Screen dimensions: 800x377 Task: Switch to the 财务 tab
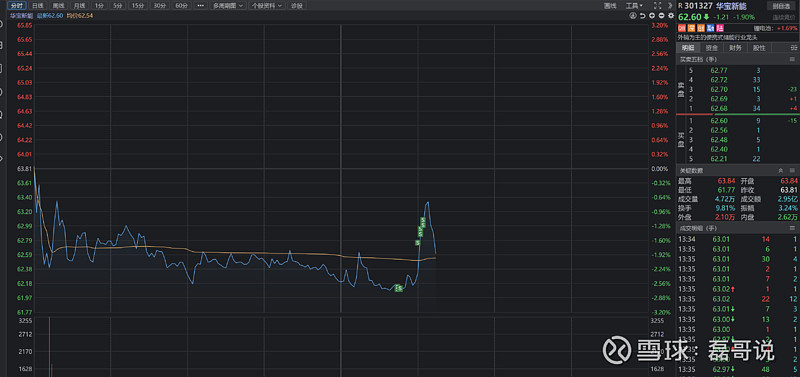[x=735, y=48]
